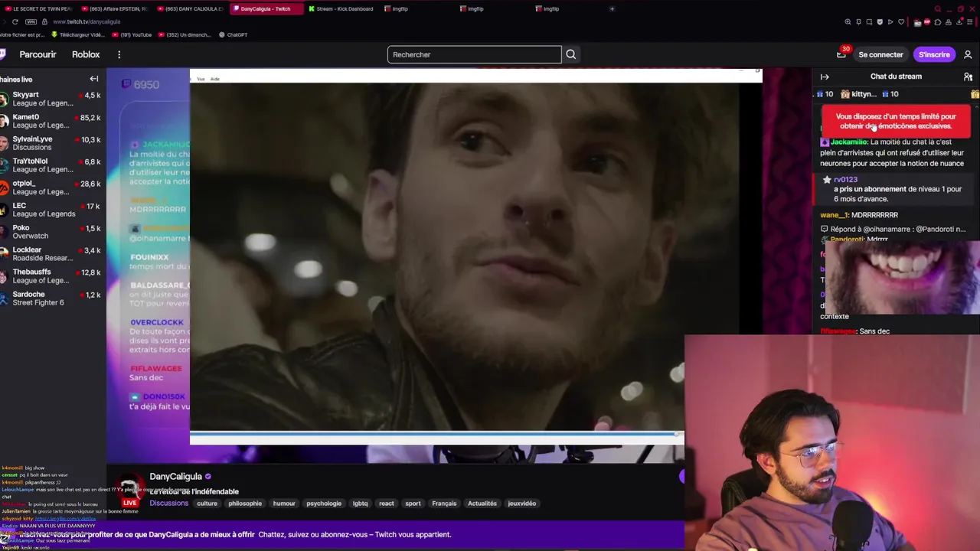Image resolution: width=980 pixels, height=551 pixels.
Task: Select the Français tag
Action: tap(444, 504)
